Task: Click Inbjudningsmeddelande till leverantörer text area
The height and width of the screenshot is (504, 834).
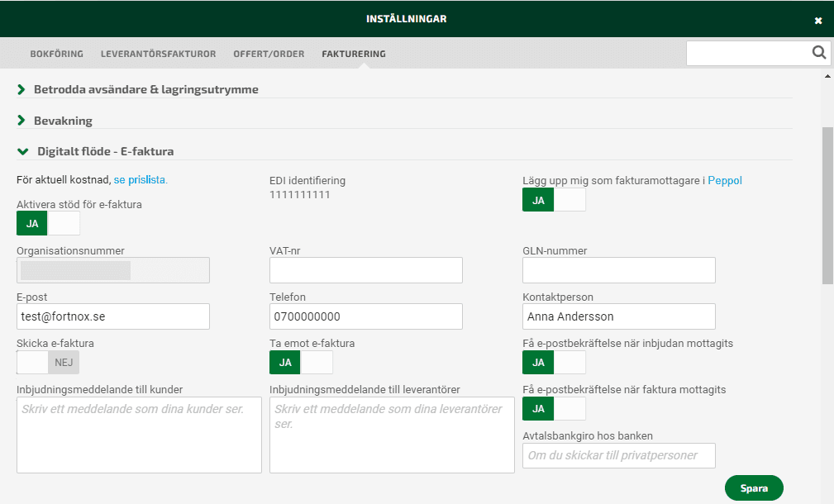Action: 392,435
